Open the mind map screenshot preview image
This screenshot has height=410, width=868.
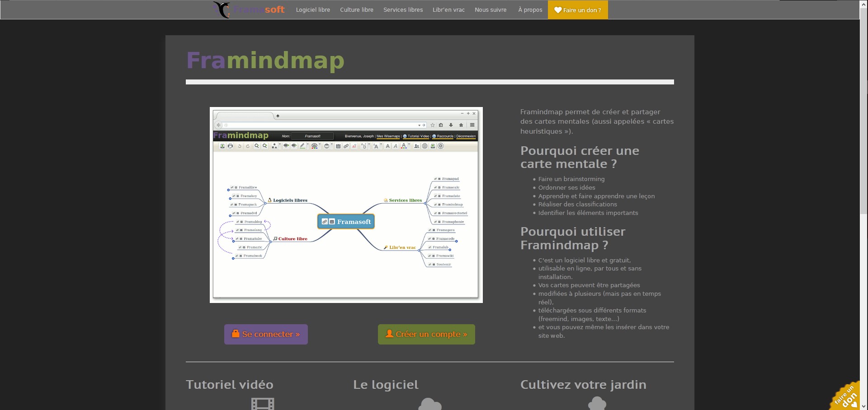[346, 205]
